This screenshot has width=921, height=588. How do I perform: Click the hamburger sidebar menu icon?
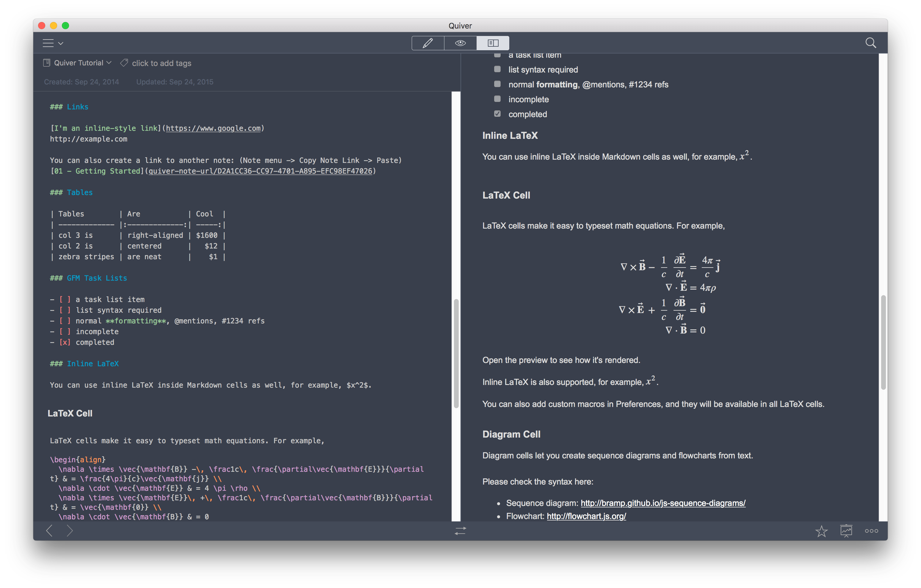pyautogui.click(x=48, y=43)
